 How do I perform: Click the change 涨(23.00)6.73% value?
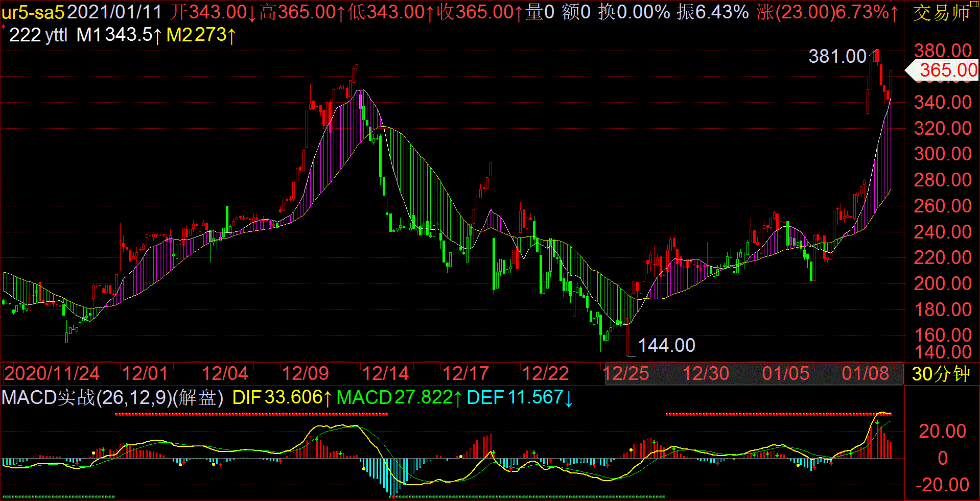pos(827,12)
